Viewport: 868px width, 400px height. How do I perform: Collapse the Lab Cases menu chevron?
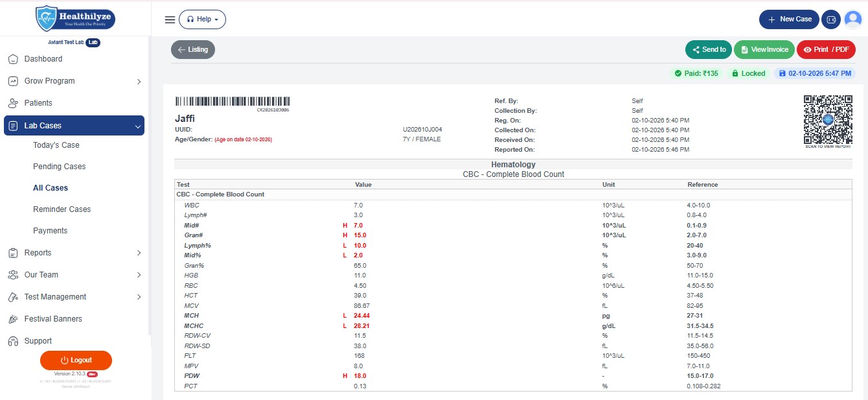coord(138,126)
